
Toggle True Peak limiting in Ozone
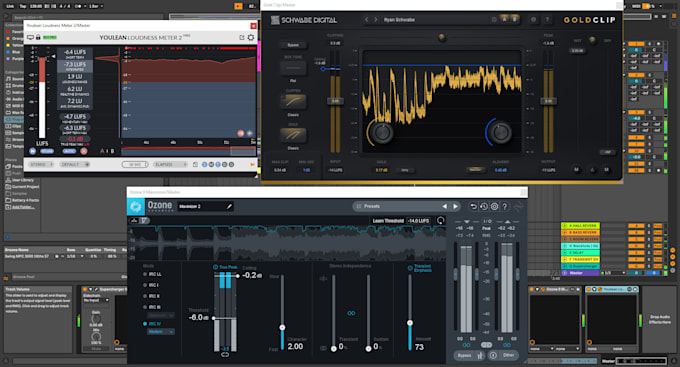click(216, 267)
